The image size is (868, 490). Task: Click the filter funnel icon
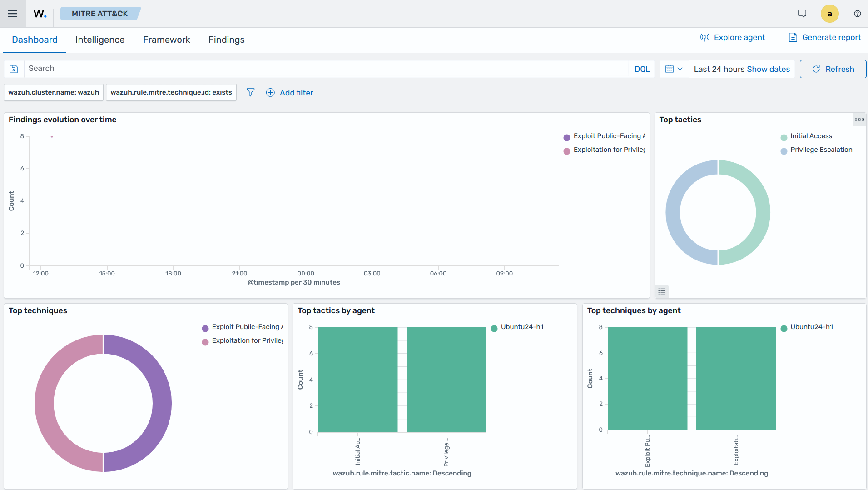[x=250, y=92]
